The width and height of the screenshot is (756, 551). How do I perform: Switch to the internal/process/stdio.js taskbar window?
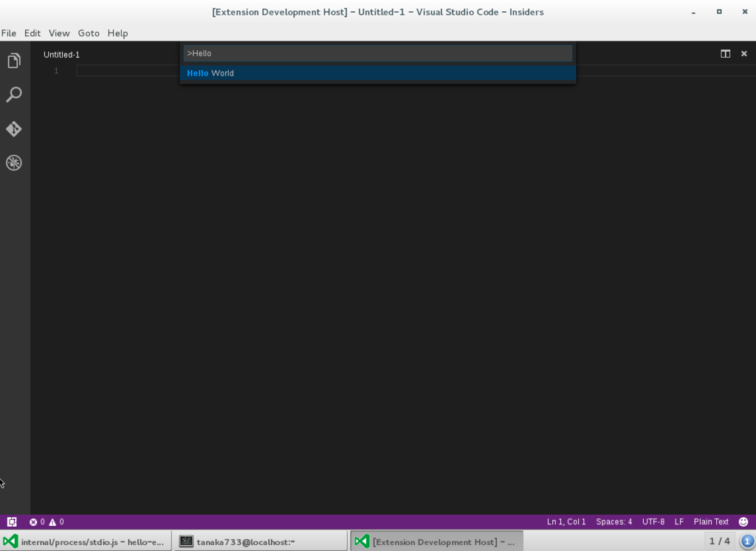(x=86, y=541)
